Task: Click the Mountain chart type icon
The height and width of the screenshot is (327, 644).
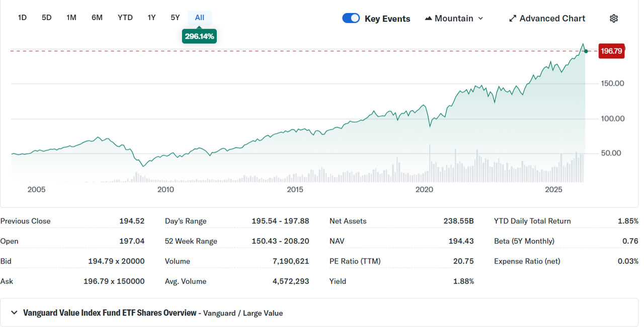Action: (x=428, y=19)
